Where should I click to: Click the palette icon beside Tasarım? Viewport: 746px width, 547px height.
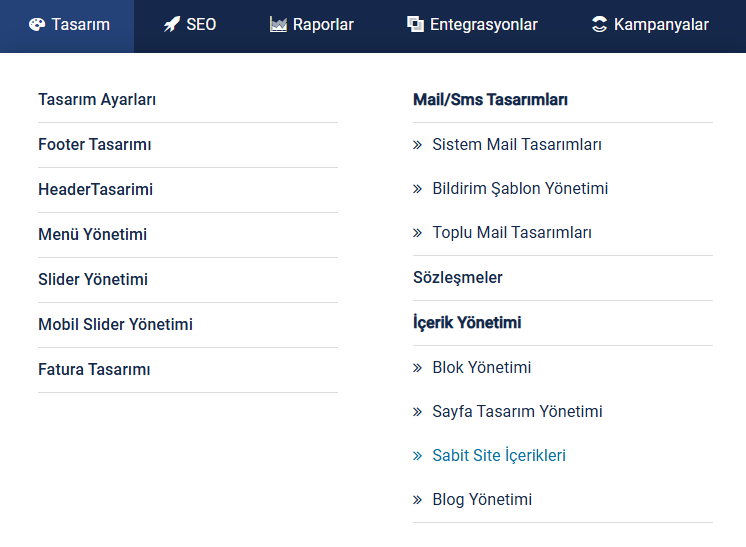click(37, 24)
